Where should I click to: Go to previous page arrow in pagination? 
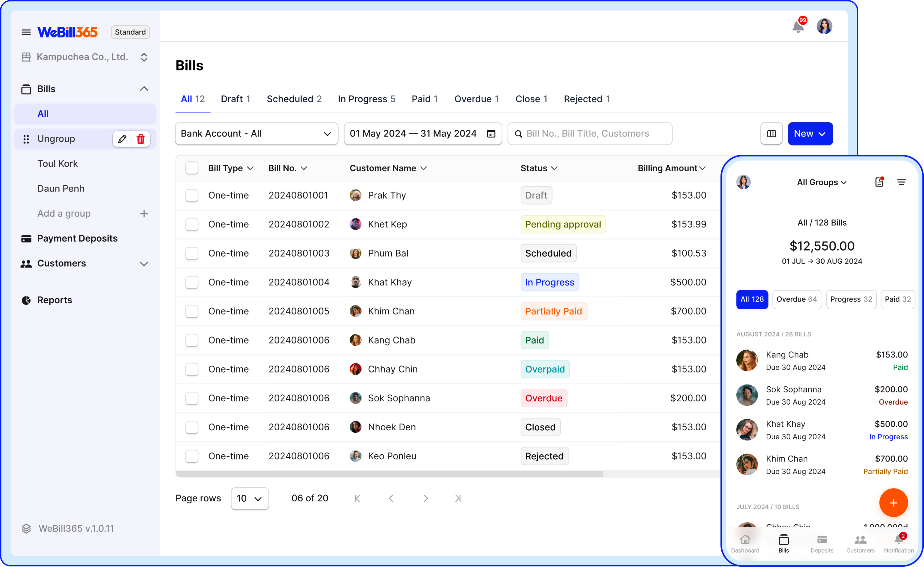391,498
